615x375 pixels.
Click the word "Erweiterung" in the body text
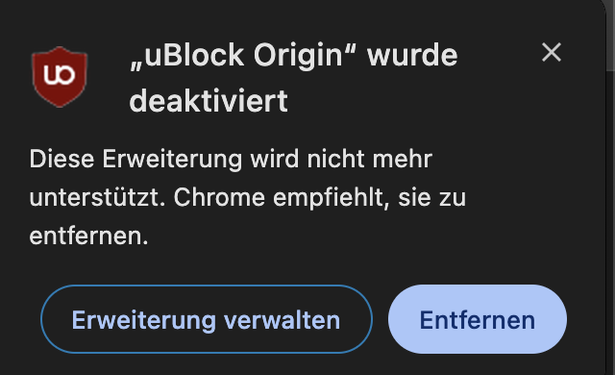[x=172, y=160]
